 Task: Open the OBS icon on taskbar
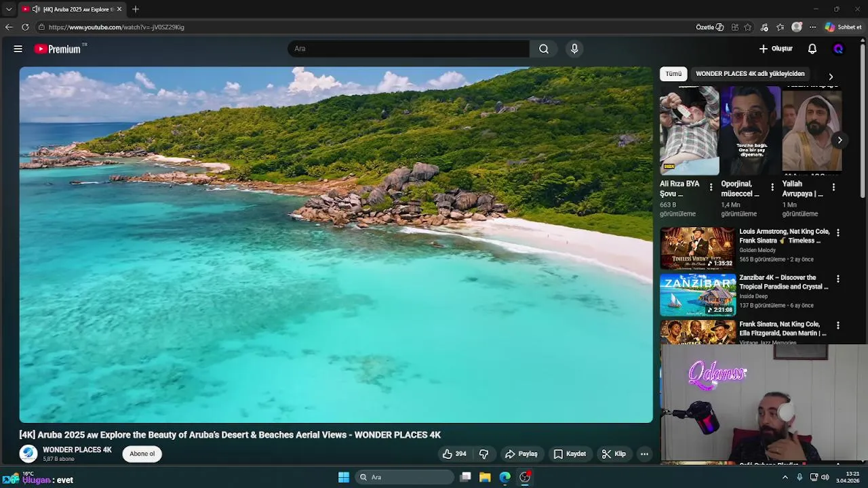(x=525, y=477)
